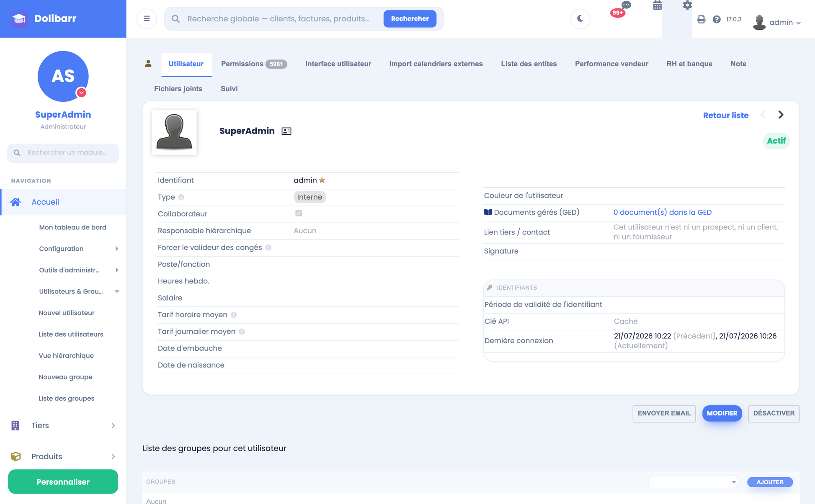This screenshot has height=504, width=815.
Task: Click the printer icon
Action: pyautogui.click(x=701, y=19)
